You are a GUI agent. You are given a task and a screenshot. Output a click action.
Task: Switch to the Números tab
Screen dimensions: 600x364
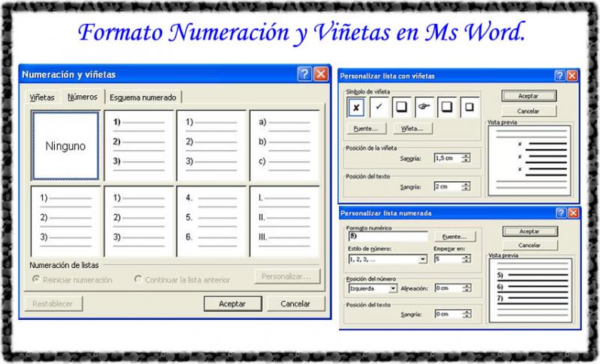(82, 97)
